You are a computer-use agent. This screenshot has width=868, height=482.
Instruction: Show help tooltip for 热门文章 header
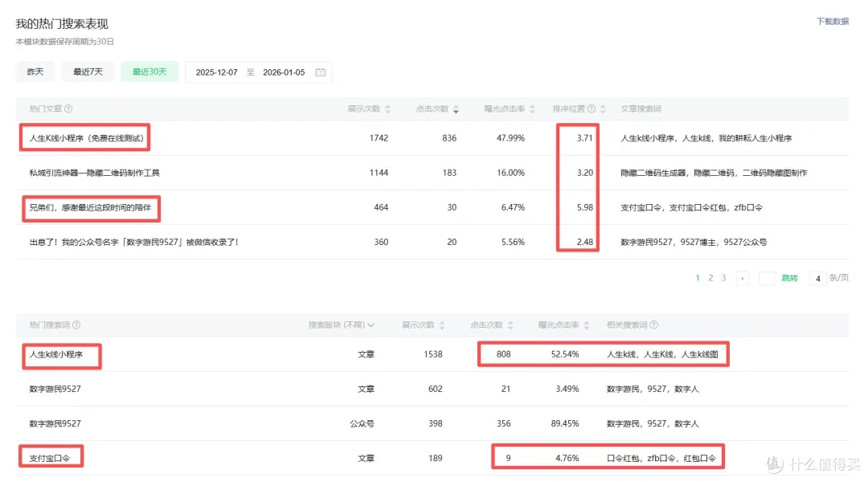click(x=68, y=109)
